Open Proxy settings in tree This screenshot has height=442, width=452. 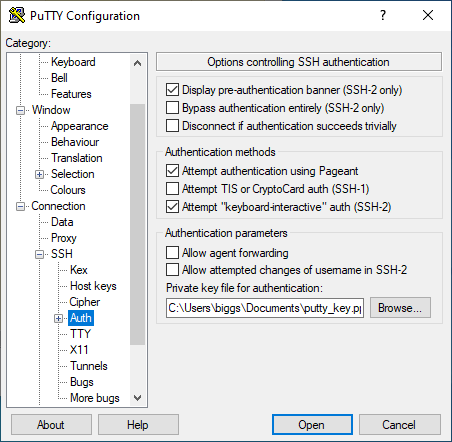(64, 238)
